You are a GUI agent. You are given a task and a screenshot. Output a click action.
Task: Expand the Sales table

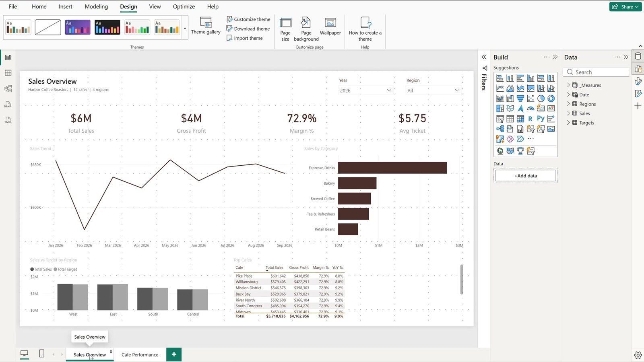click(x=568, y=113)
